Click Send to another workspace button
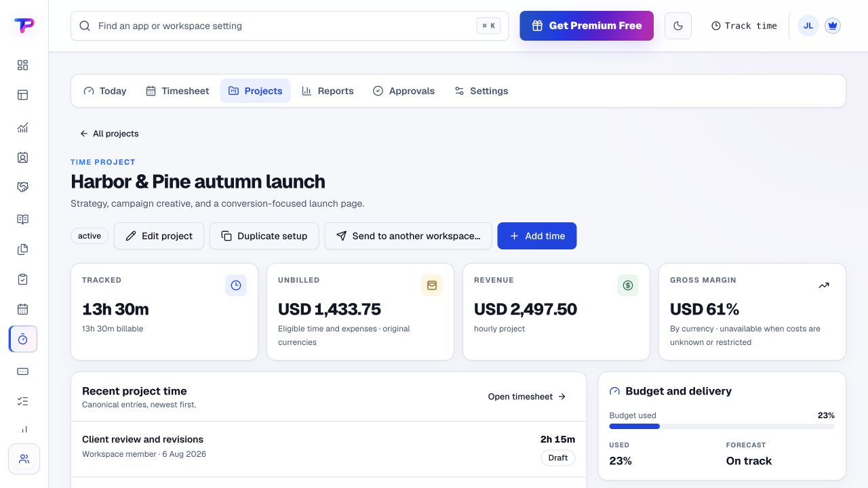The image size is (868, 488). [408, 236]
